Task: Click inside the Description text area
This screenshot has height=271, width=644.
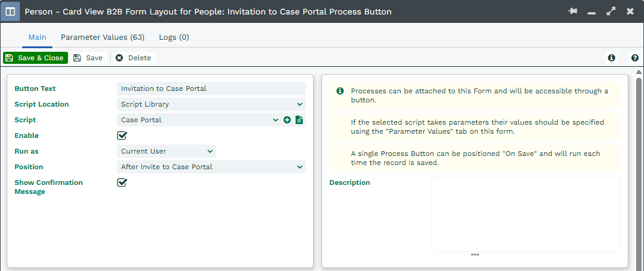Action: click(525, 214)
